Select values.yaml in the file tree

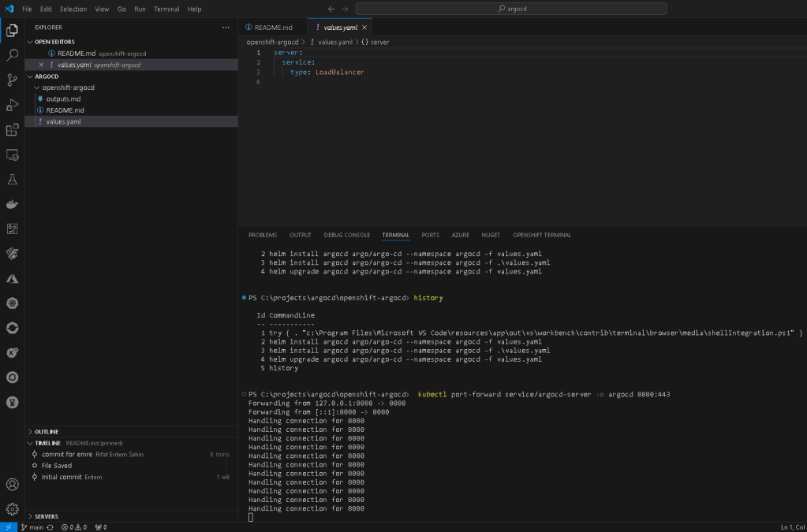point(131,121)
